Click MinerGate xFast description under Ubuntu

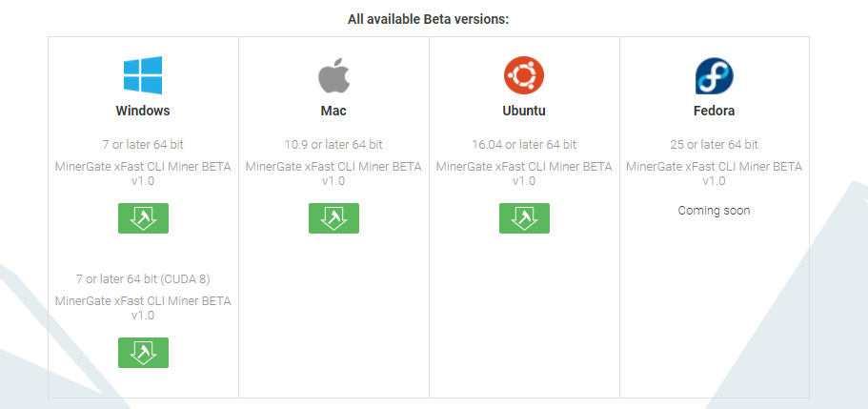click(524, 174)
